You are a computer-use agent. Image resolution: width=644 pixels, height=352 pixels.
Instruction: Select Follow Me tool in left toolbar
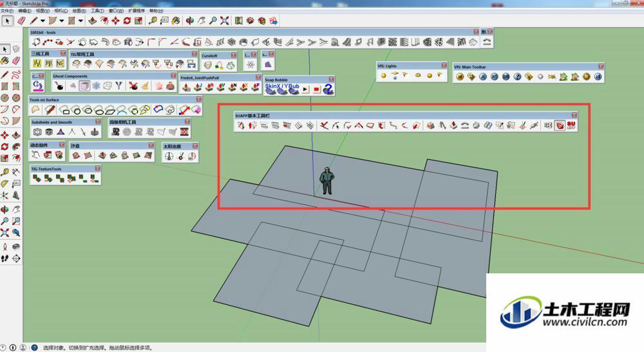[x=16, y=147]
